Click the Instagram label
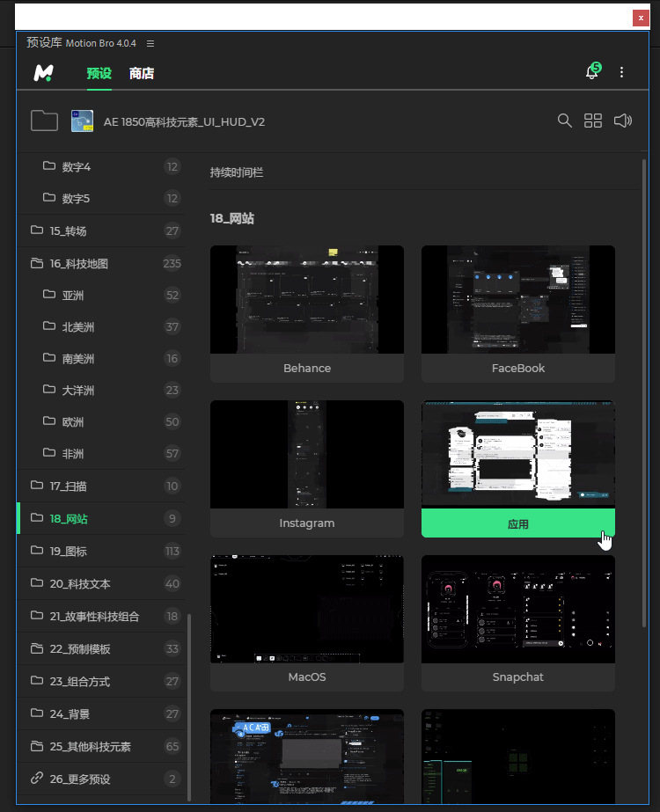 307,523
